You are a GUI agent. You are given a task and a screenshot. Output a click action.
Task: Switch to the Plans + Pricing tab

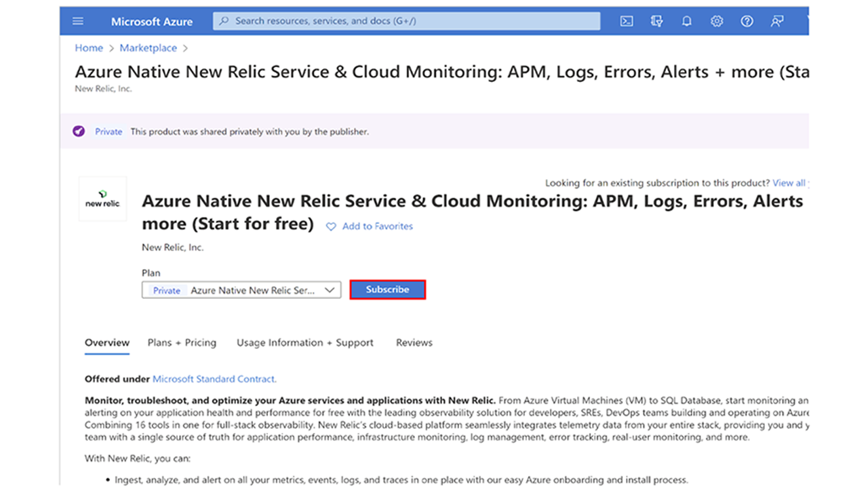click(182, 343)
